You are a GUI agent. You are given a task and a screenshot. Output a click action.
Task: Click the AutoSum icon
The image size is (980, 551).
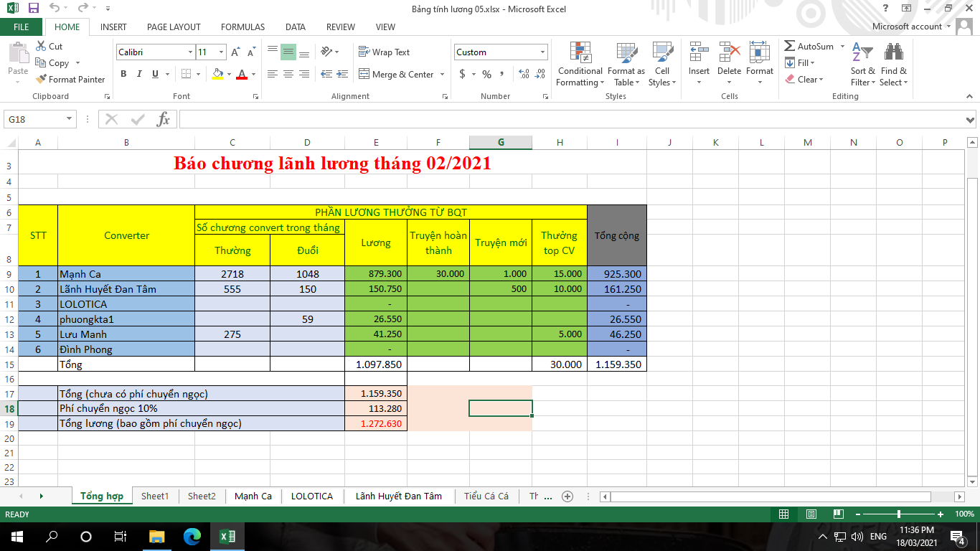point(790,47)
